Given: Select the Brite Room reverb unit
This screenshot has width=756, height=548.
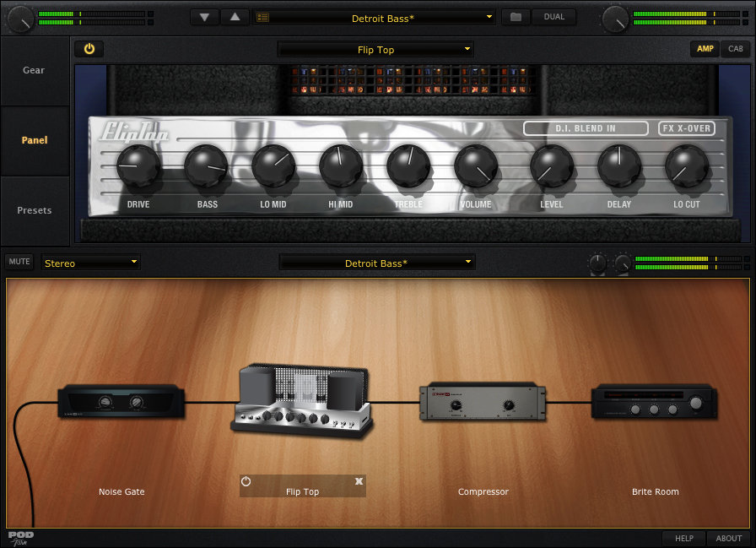Looking at the screenshot, I should [x=654, y=401].
